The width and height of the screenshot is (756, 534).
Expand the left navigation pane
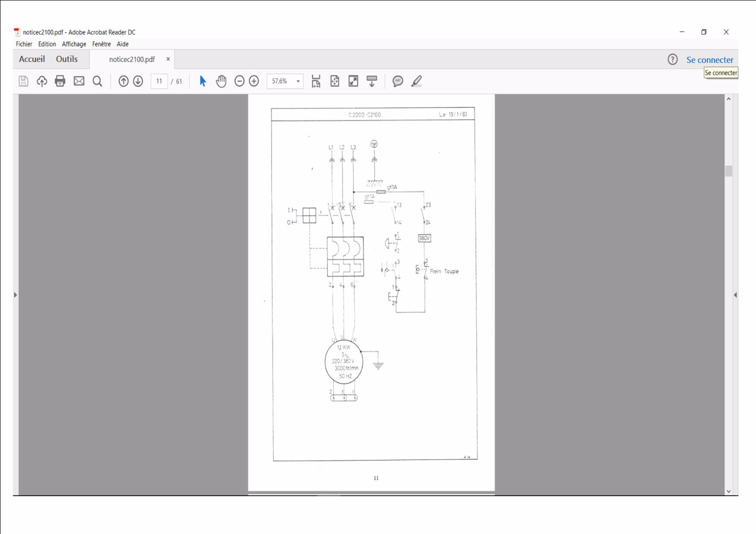click(x=15, y=295)
